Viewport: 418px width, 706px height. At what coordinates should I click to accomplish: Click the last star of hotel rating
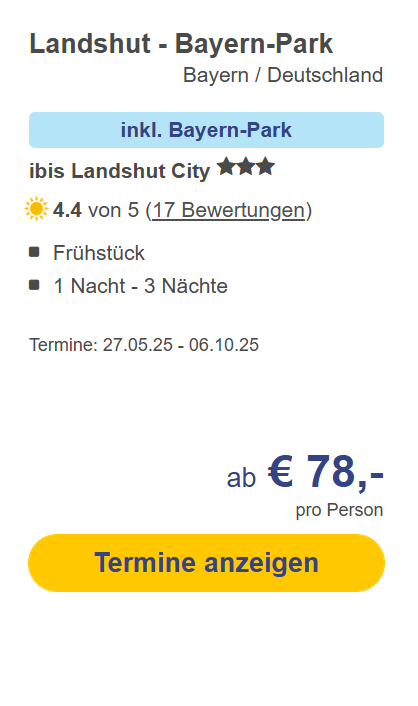pos(265,167)
